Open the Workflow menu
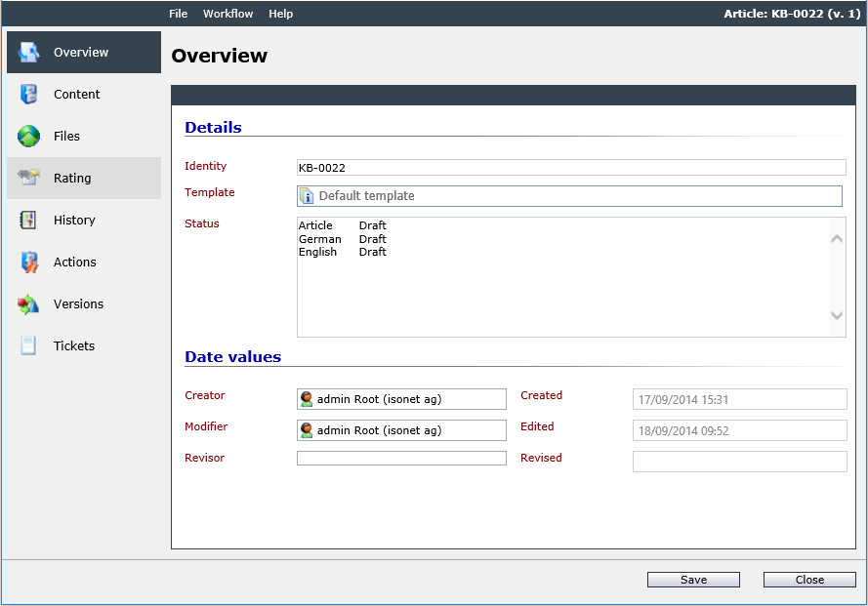This screenshot has height=606, width=868. coord(227,14)
